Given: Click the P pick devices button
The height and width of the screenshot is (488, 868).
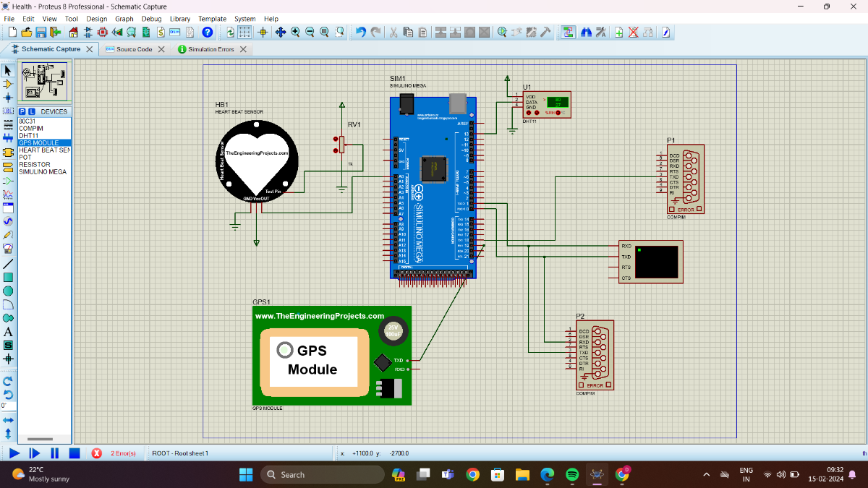Looking at the screenshot, I should coord(22,111).
